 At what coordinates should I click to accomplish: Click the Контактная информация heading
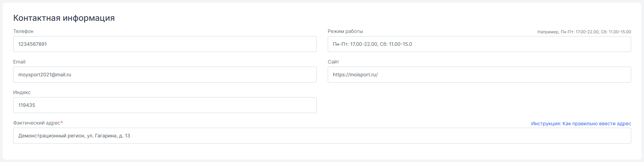click(64, 18)
